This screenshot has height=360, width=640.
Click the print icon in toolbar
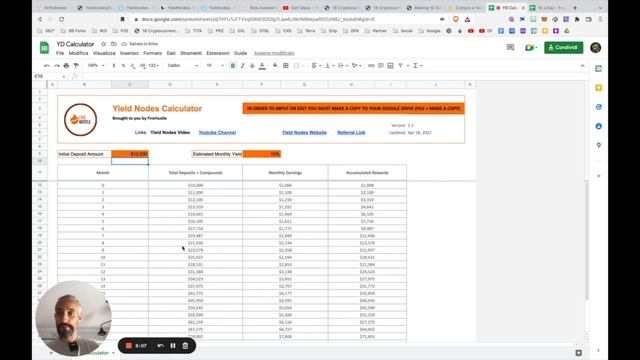click(66, 66)
